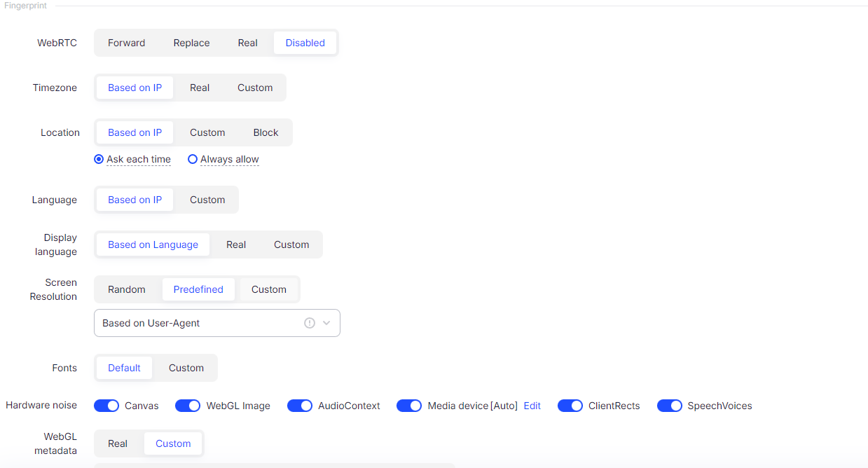The height and width of the screenshot is (468, 868).
Task: Pick Random screen resolution option
Action: (127, 289)
